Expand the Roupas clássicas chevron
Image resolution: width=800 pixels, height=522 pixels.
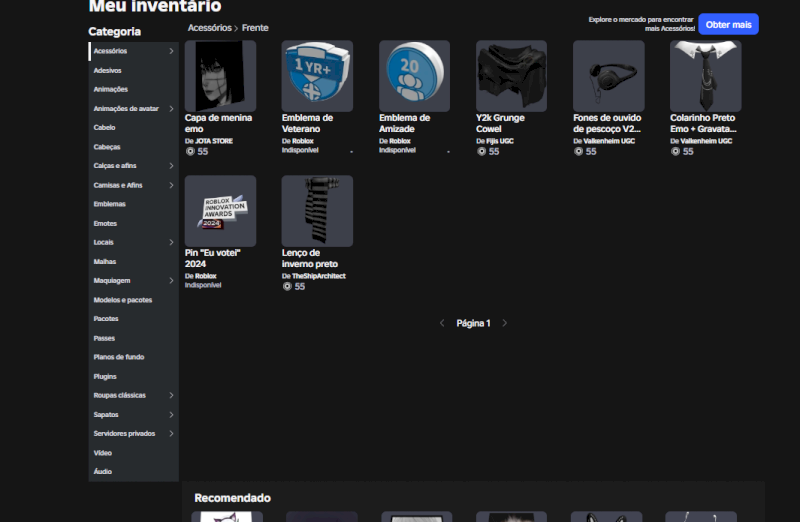click(x=171, y=395)
